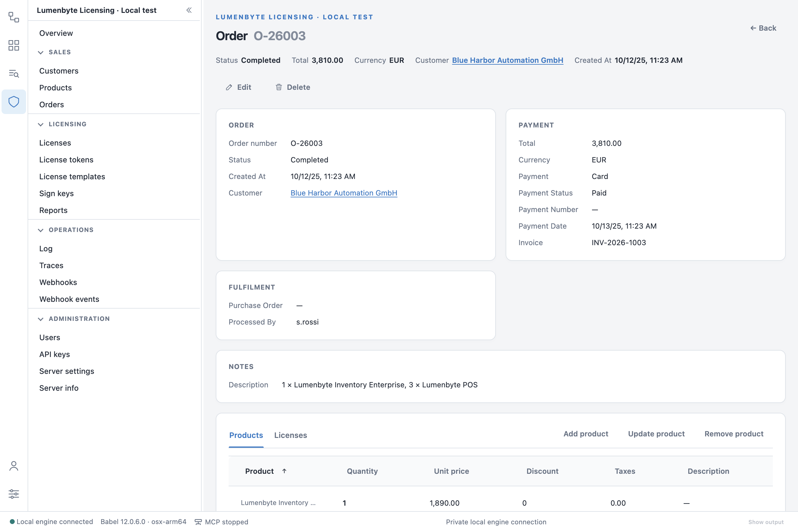
Task: Click Remove product button
Action: [x=734, y=434]
